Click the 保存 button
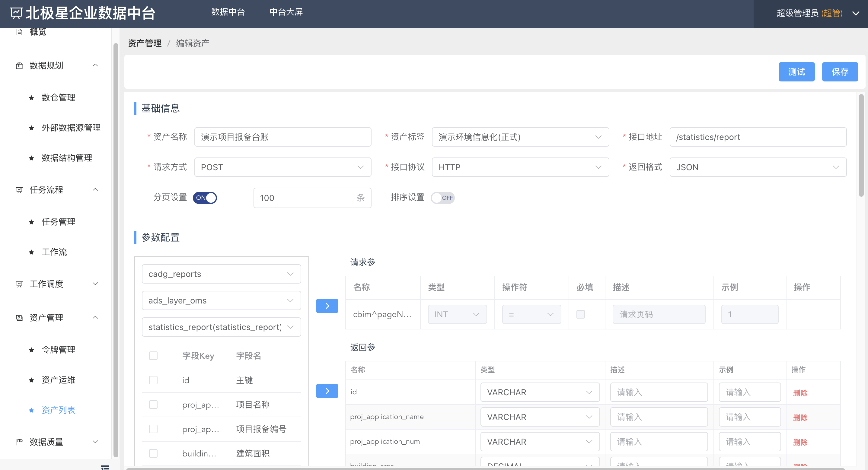 [x=839, y=72]
